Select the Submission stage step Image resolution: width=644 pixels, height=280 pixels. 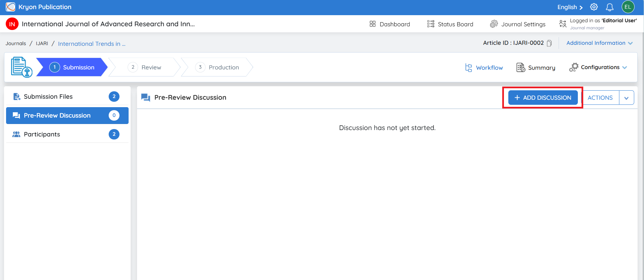[72, 67]
